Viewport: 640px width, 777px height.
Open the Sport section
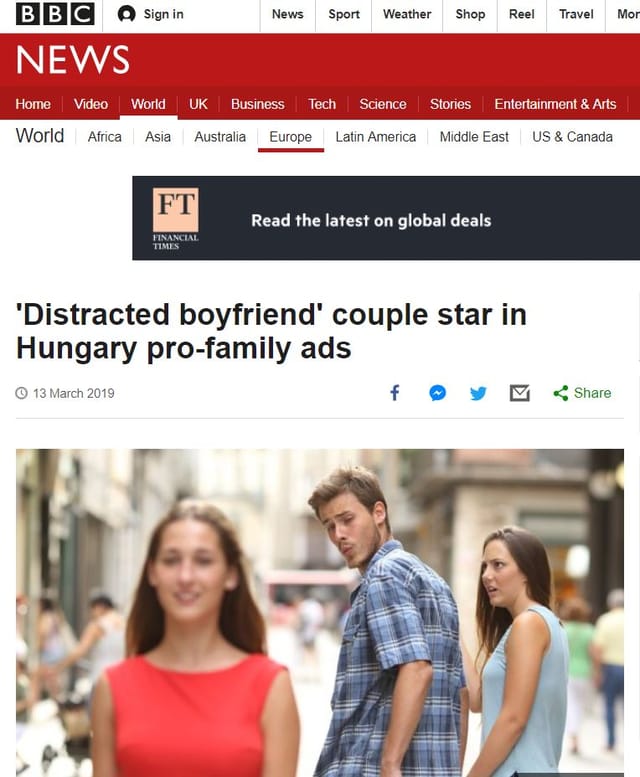pyautogui.click(x=344, y=14)
